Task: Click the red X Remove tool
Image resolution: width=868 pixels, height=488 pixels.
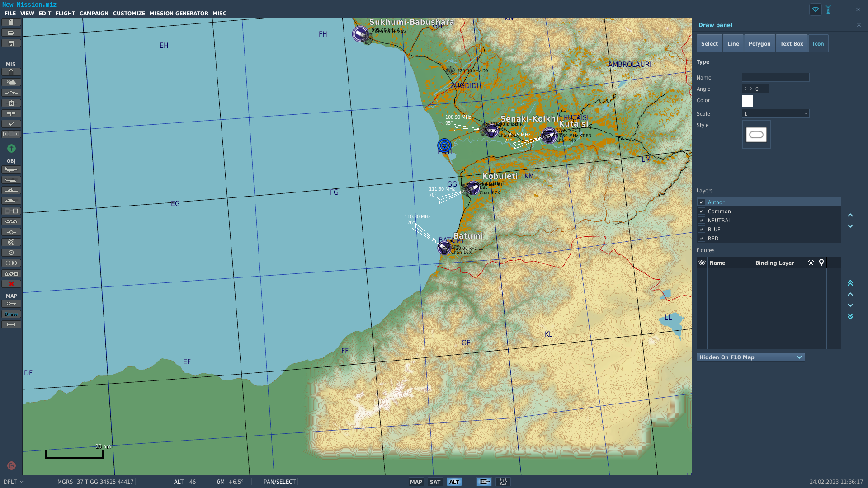Action: click(x=11, y=284)
